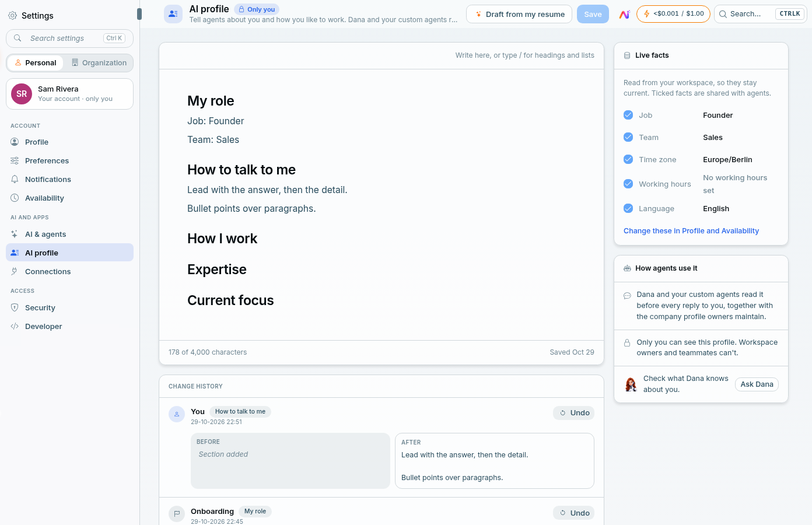Toggle the Job fact checkbox

point(628,115)
